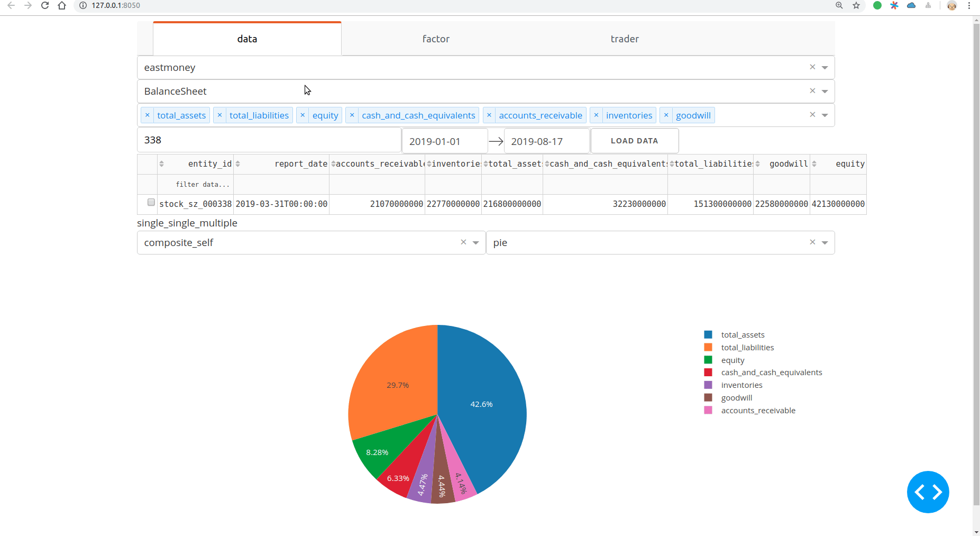Click the stock_sz_000338 entity cell
Screen dimensions: 980x536
(196, 204)
